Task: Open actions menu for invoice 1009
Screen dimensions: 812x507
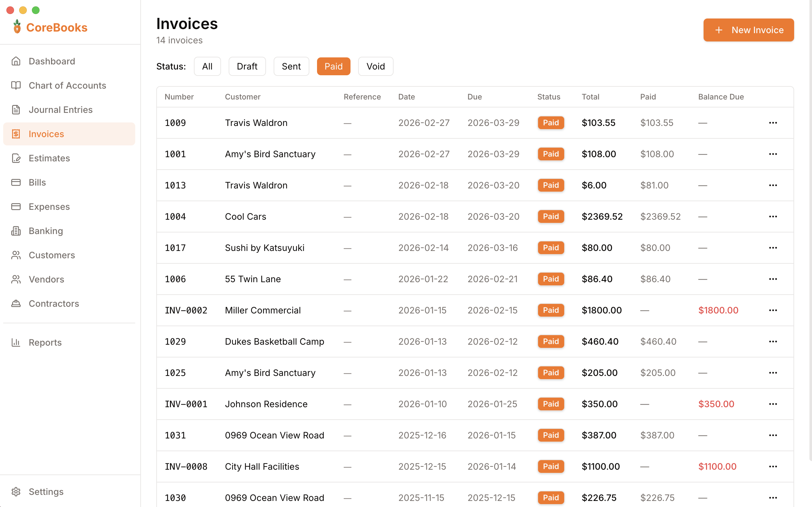Action: [x=773, y=123]
